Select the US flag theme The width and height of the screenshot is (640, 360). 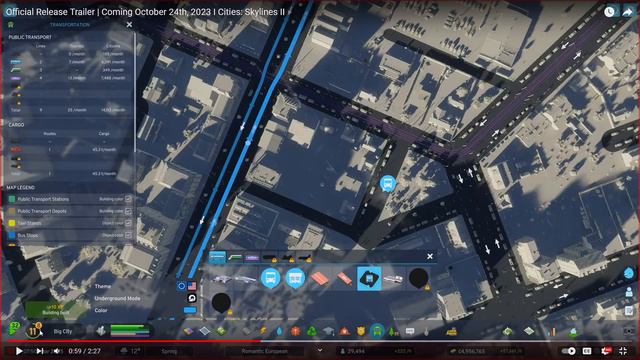pos(192,286)
